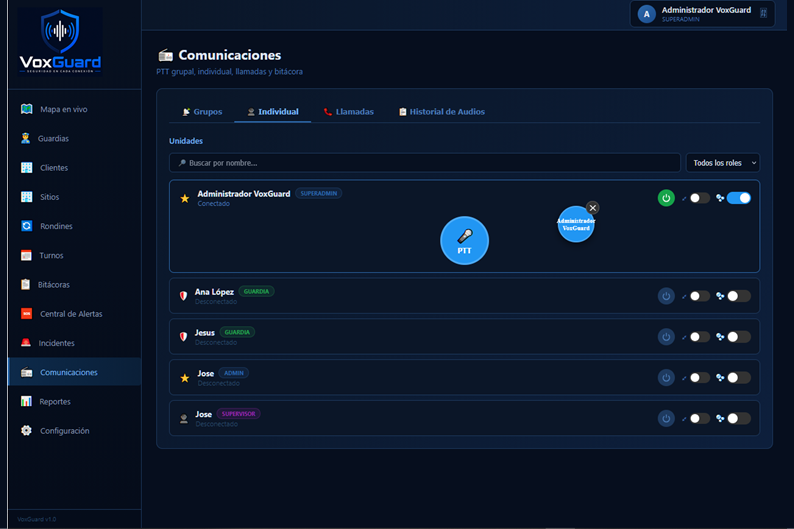
Task: Switch to the Grupos tab
Action: 202,112
